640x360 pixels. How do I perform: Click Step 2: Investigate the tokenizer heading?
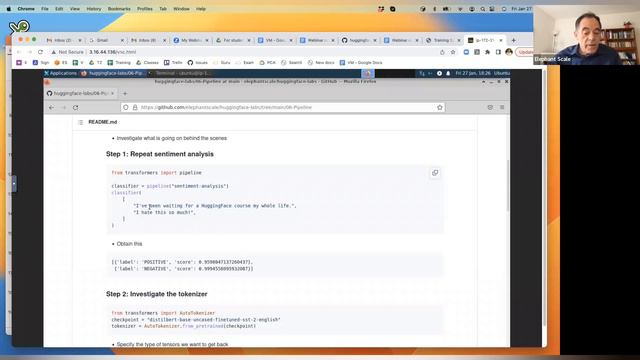point(157,294)
